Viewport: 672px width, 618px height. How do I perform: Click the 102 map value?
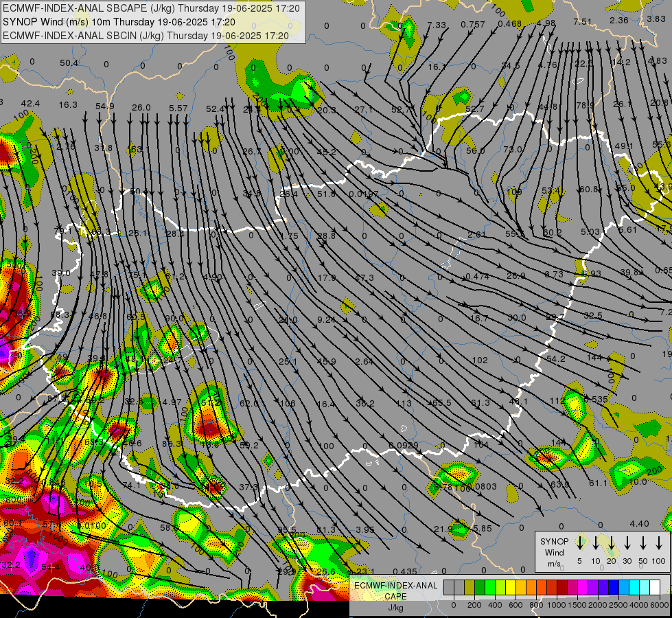[x=480, y=360]
